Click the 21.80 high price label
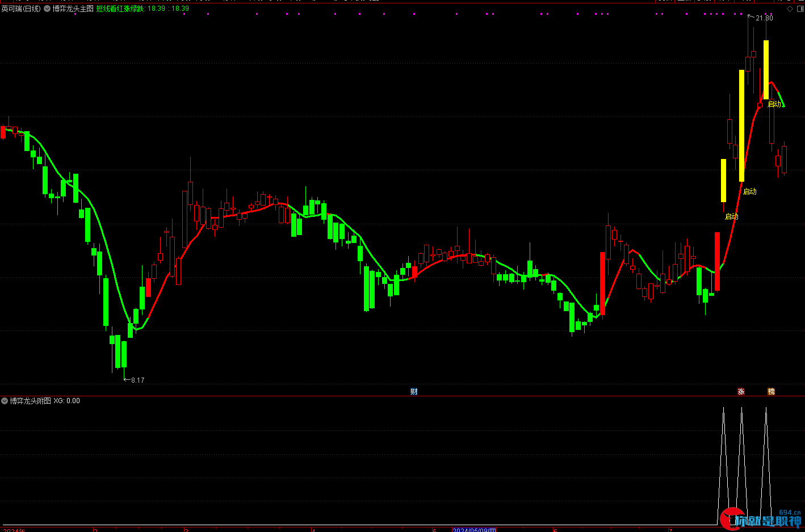The image size is (805, 532). pyautogui.click(x=764, y=18)
